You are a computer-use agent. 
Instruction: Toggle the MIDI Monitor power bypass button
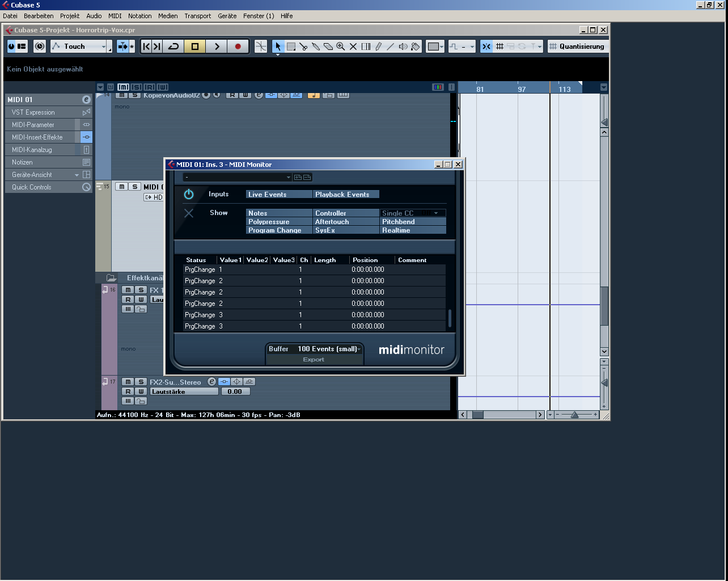(x=189, y=195)
